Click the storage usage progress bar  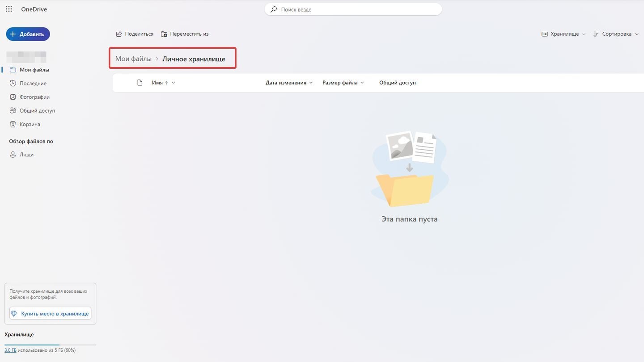[x=50, y=345]
